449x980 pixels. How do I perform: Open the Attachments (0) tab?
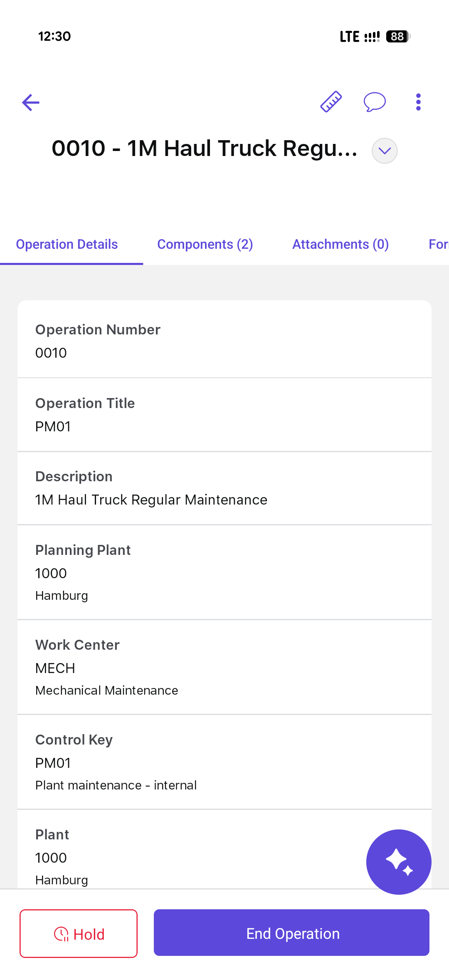pyautogui.click(x=340, y=244)
